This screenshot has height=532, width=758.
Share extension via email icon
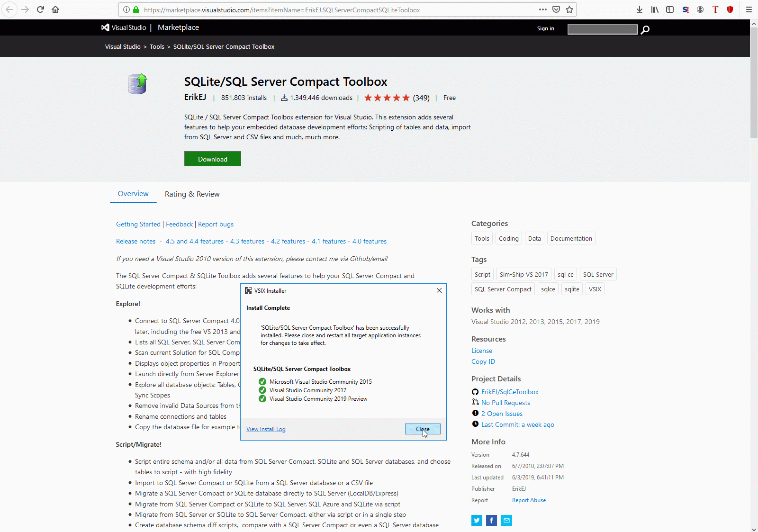tap(507, 521)
